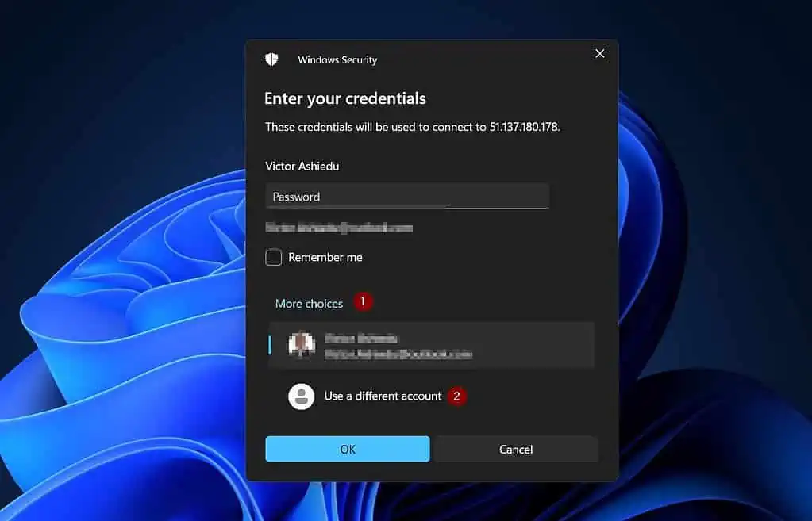812x521 pixels.
Task: Click the blue selection bar beside saved account
Action: click(x=270, y=345)
